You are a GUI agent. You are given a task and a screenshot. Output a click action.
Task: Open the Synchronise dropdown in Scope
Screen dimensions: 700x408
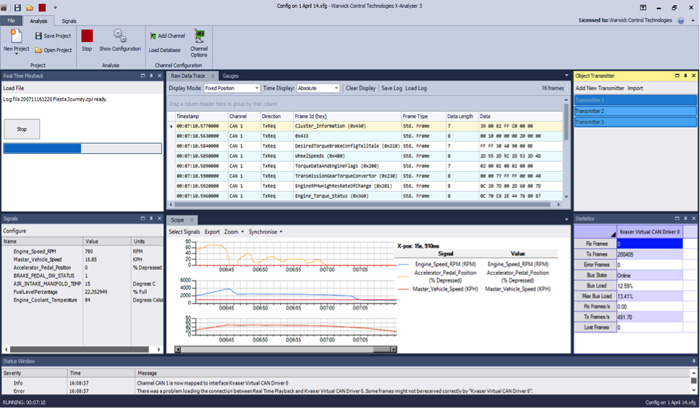click(x=265, y=232)
